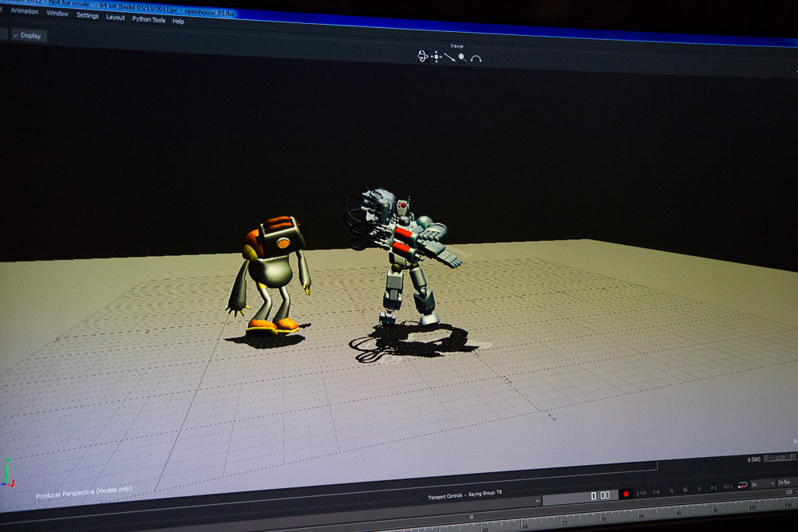
Task: Click the red Record button
Action: point(626,494)
